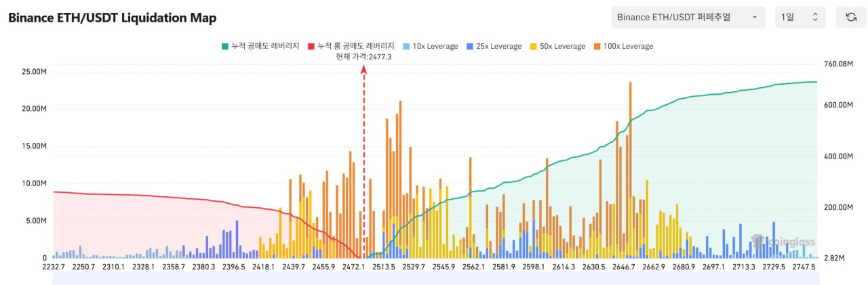Click left axis value 25.00M
Image resolution: width=868 pixels, height=285 pixels.
35,71
